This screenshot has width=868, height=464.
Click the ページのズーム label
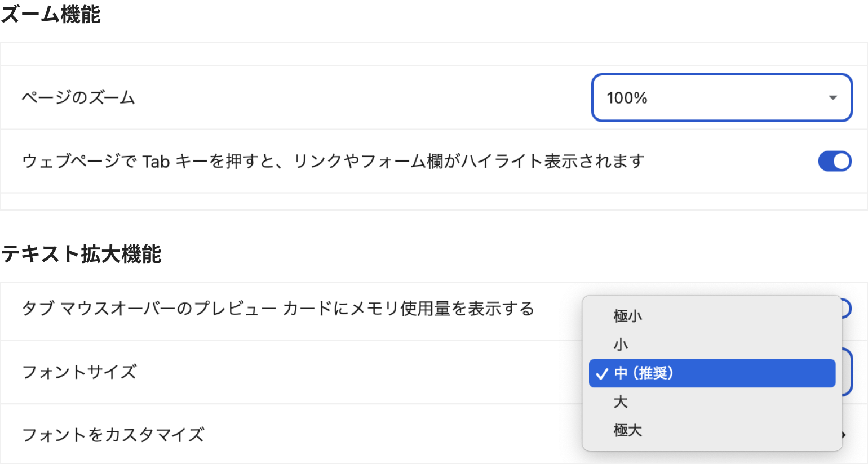(78, 98)
